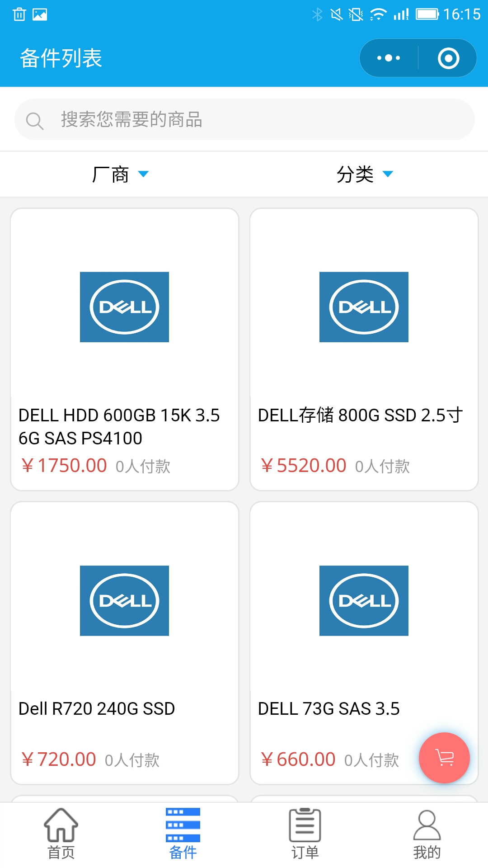The height and width of the screenshot is (868, 488).
Task: Tap the trash icon in the status bar
Action: click(x=19, y=14)
